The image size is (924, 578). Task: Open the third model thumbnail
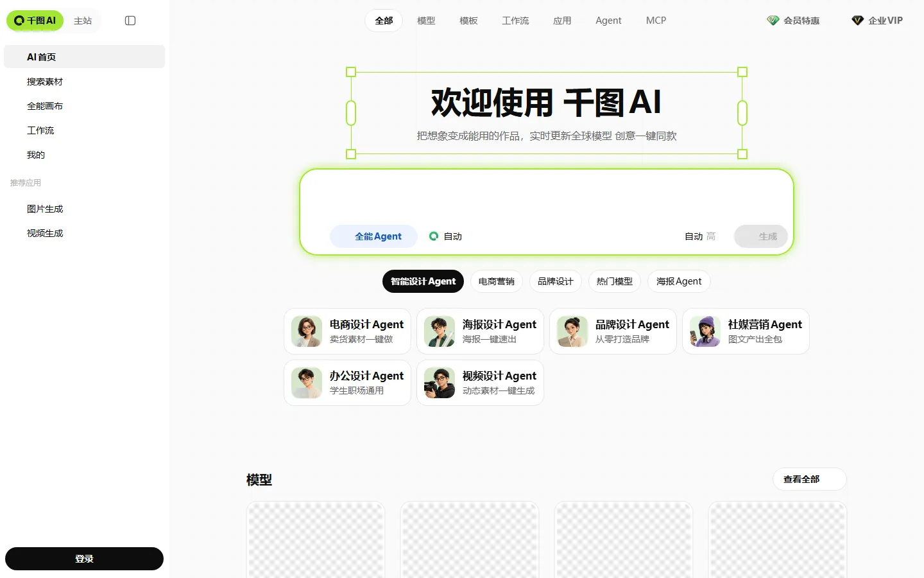click(624, 540)
